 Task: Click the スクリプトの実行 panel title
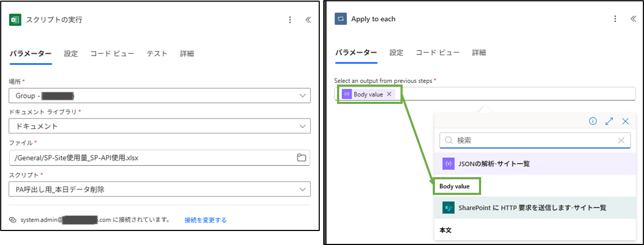(54, 20)
